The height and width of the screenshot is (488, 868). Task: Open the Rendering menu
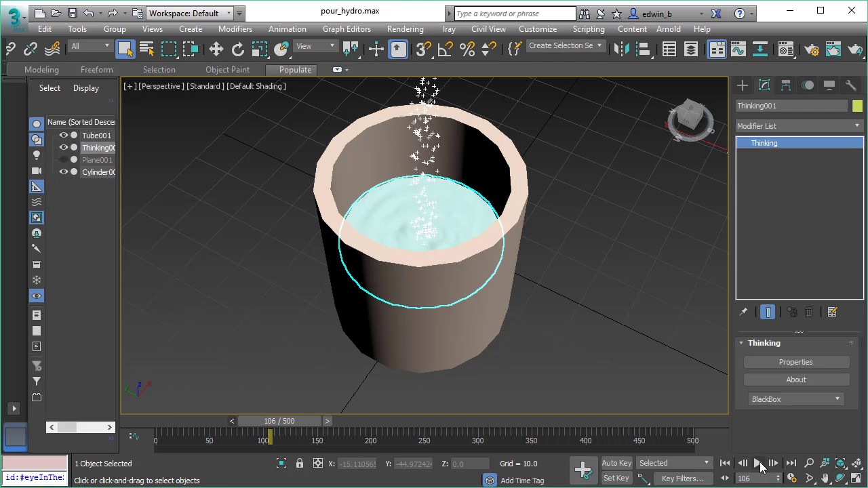point(405,29)
